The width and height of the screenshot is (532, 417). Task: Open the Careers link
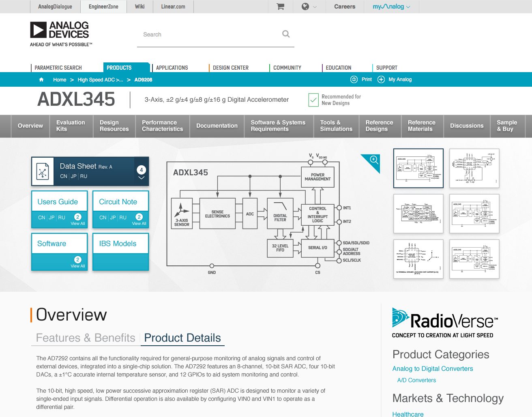pos(345,6)
